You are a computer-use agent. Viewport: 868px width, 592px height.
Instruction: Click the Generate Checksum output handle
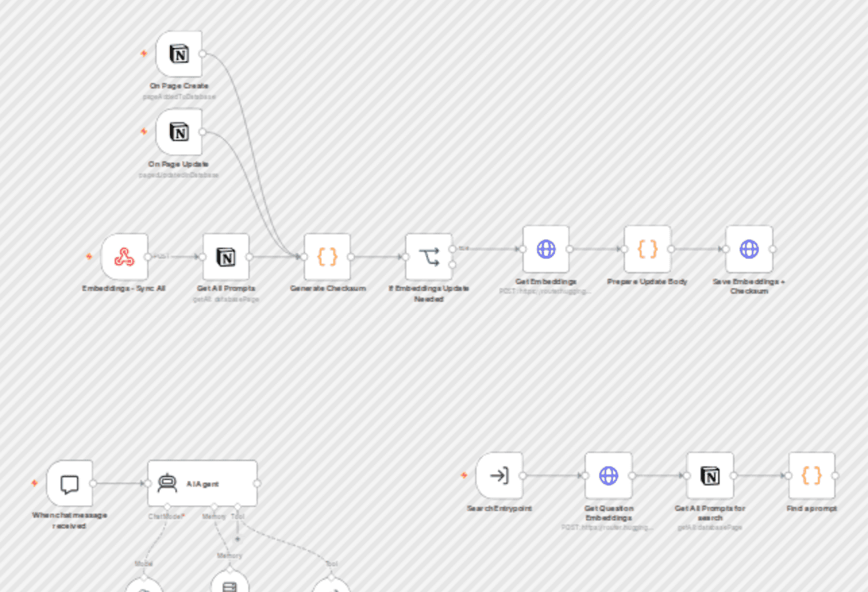point(350,257)
